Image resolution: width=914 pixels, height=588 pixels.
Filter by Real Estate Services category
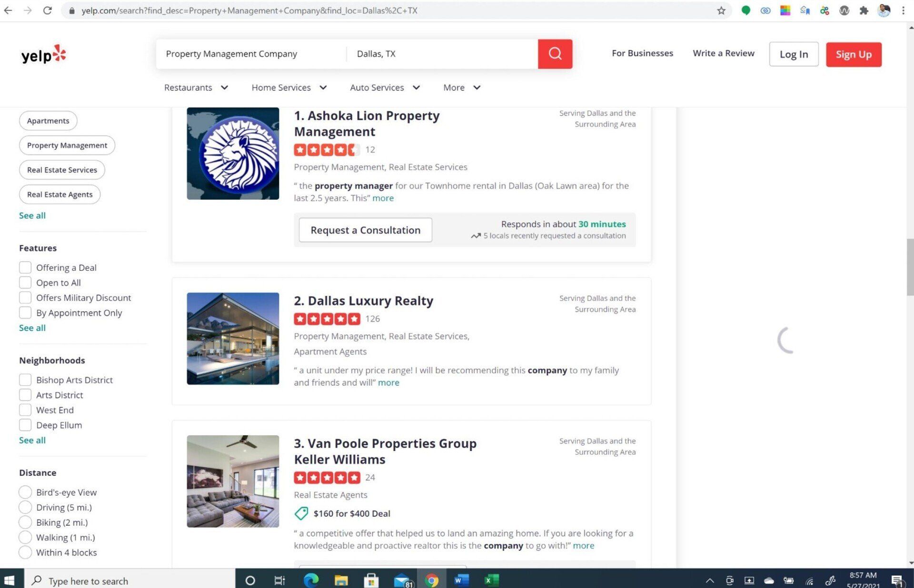pos(62,170)
